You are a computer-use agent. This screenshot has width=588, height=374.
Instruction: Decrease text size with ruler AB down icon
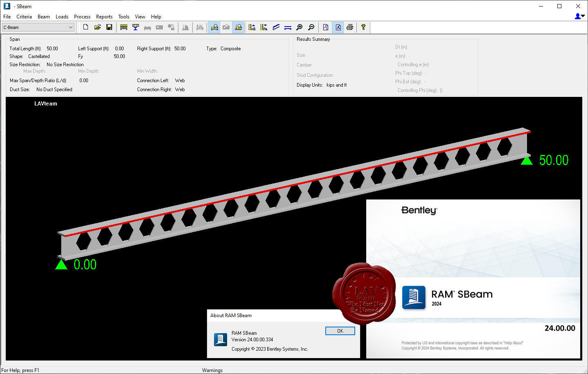[264, 27]
